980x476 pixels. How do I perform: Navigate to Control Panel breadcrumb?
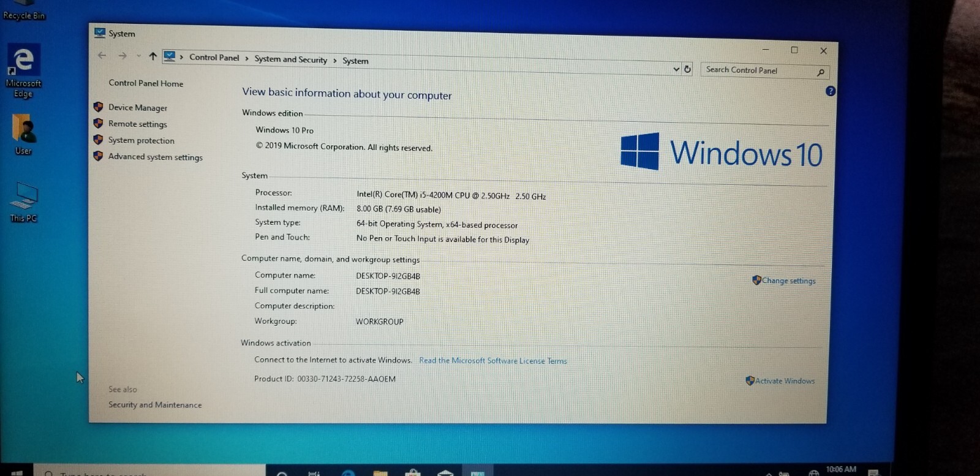point(214,58)
